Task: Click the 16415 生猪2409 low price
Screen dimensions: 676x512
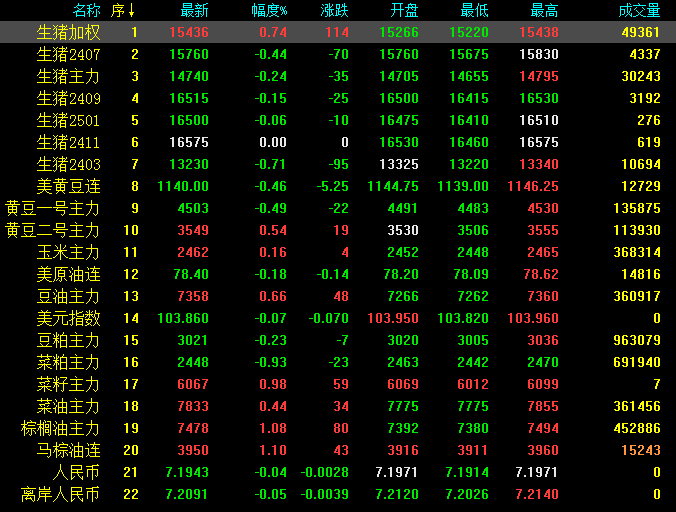Action: [x=469, y=98]
